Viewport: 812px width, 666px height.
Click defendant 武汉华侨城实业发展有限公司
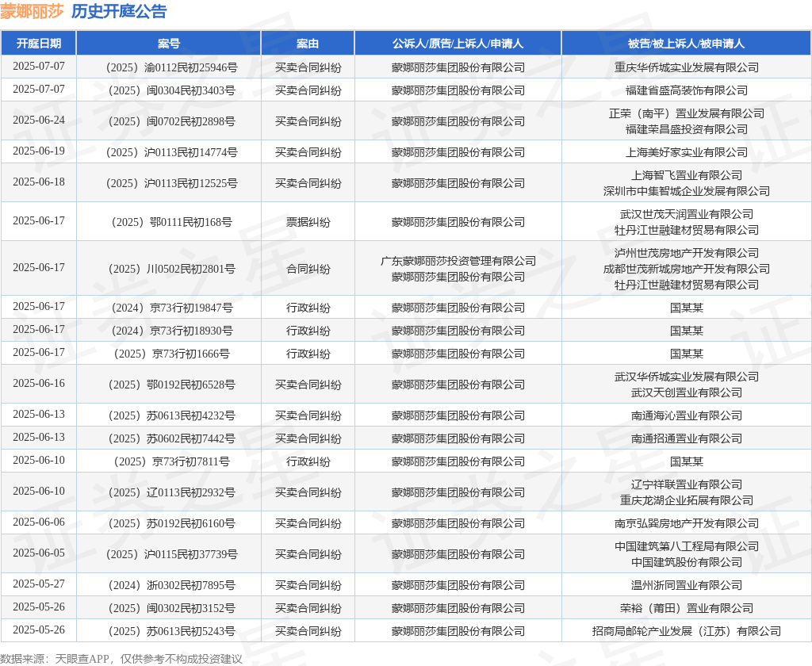coord(686,377)
